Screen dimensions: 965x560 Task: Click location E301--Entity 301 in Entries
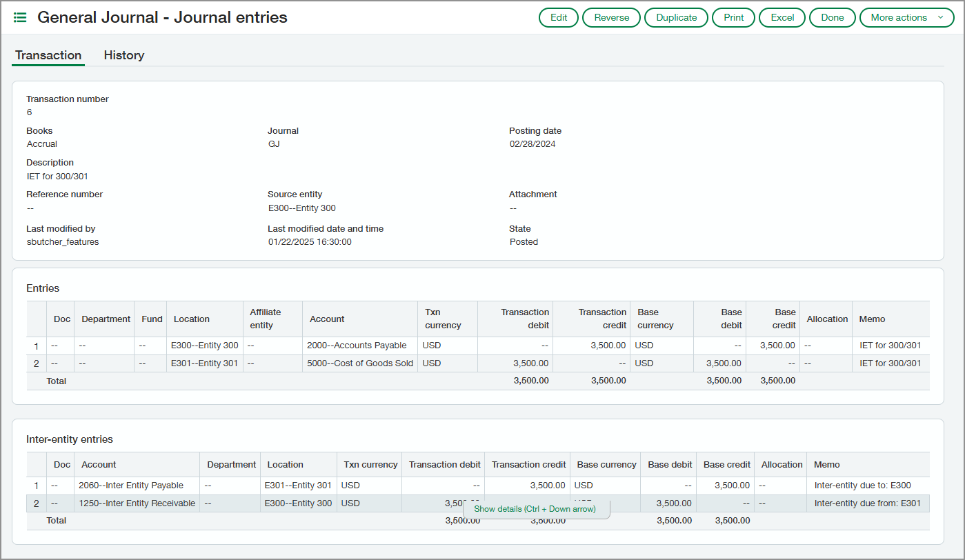pos(205,363)
